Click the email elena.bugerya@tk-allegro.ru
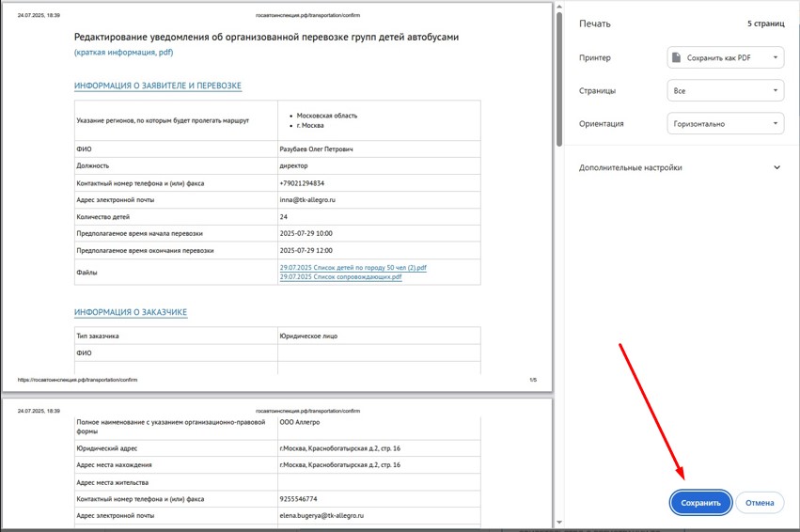The image size is (800, 532). 321,515
